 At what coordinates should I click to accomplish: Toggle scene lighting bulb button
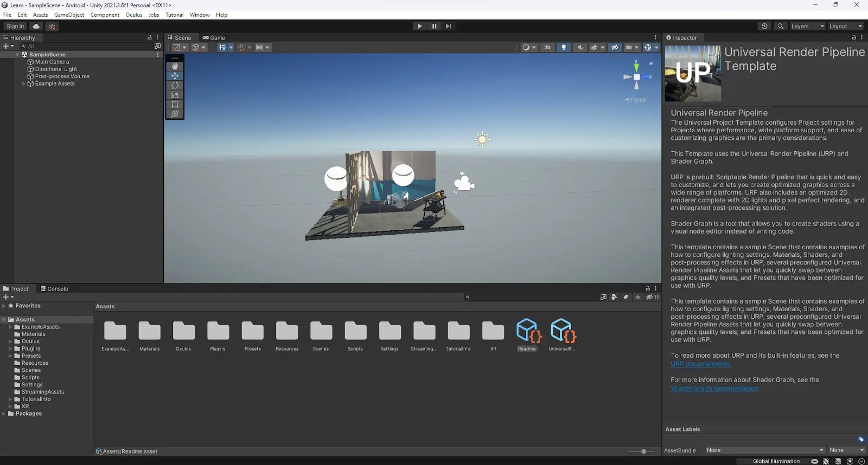tap(564, 47)
